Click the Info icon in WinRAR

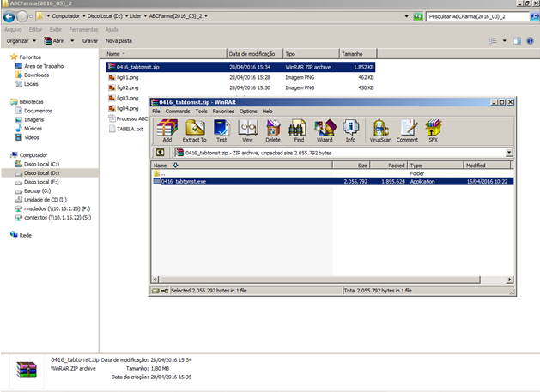pos(350,130)
